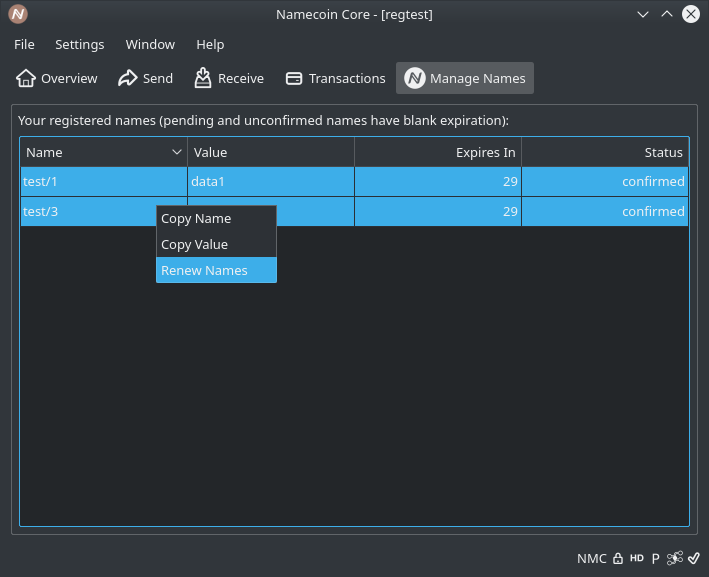709x577 pixels.
Task: Click the HD wallet status icon
Action: click(637, 558)
